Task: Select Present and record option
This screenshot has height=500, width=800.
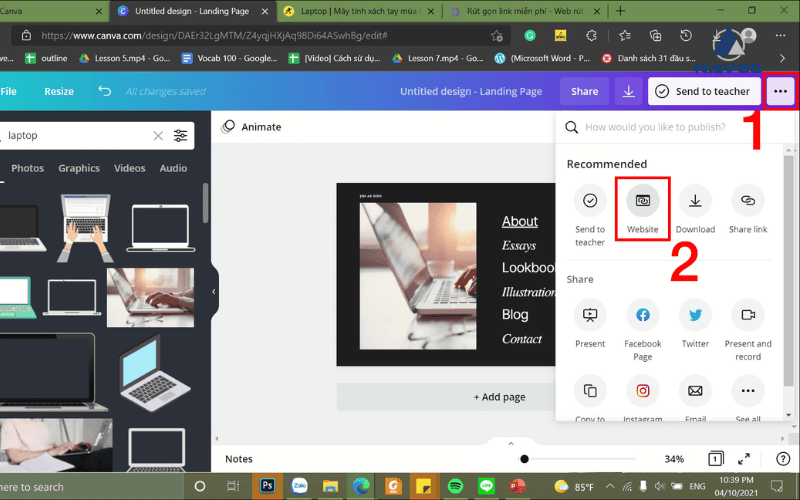Action: tap(748, 330)
